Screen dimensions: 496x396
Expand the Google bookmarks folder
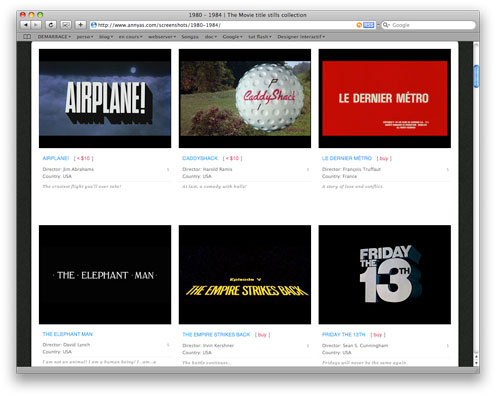tap(232, 37)
